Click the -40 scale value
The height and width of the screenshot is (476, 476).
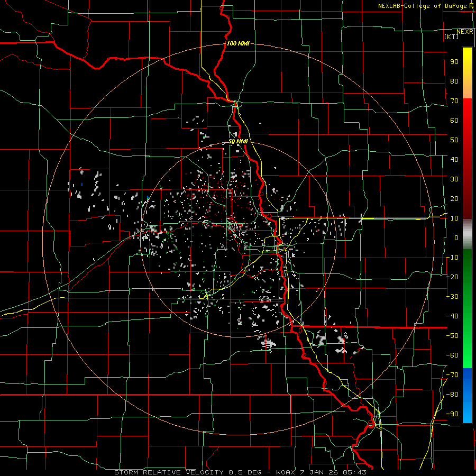pos(452,316)
